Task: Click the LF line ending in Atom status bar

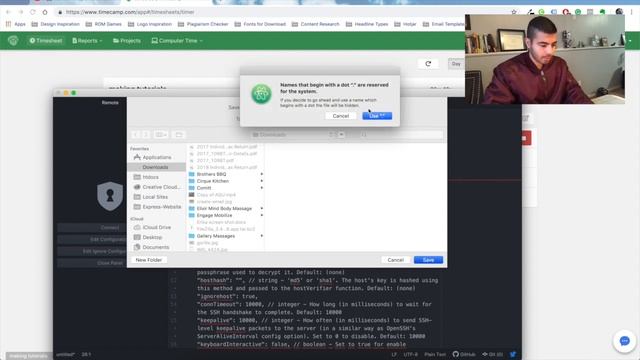Action: pos(394,354)
